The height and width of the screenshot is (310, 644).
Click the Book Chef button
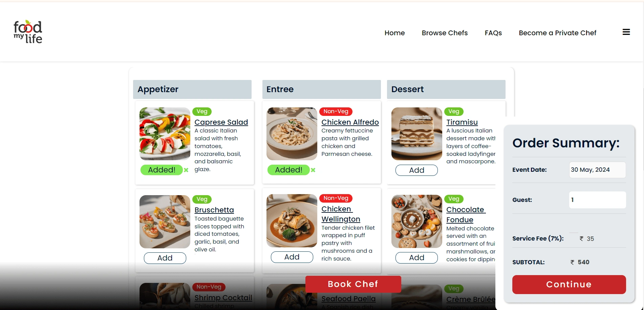tap(353, 284)
